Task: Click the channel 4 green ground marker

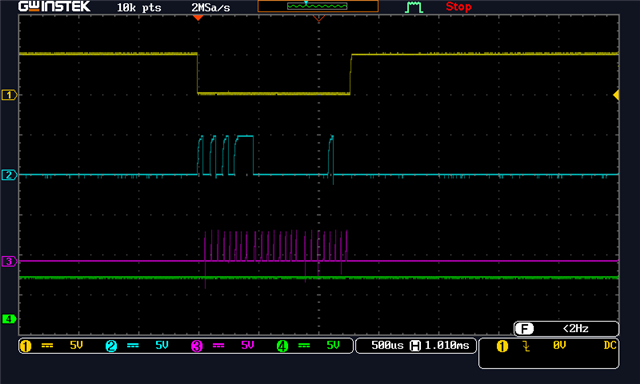Action: (9, 319)
